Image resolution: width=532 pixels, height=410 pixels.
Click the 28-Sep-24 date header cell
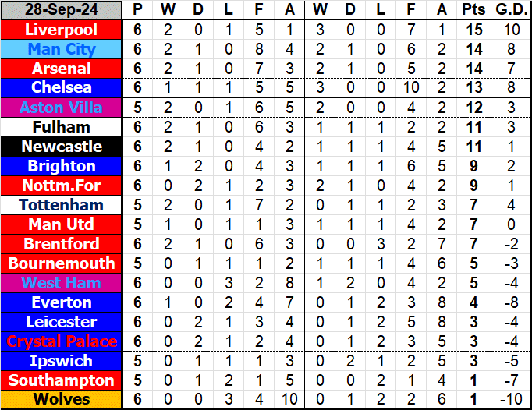click(61, 10)
